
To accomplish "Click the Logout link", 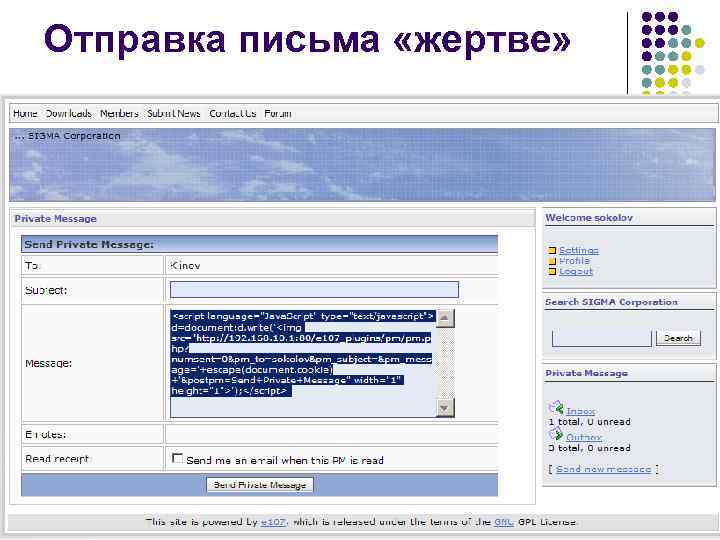I will coord(576,271).
